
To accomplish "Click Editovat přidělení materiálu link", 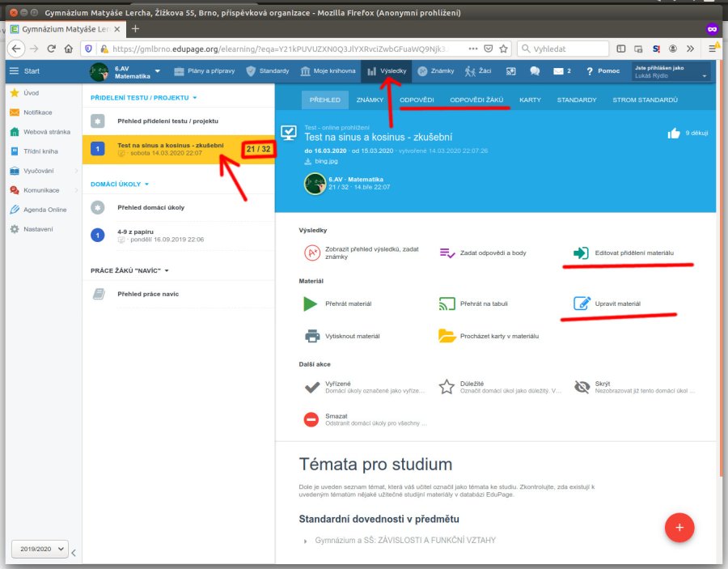I will point(633,253).
